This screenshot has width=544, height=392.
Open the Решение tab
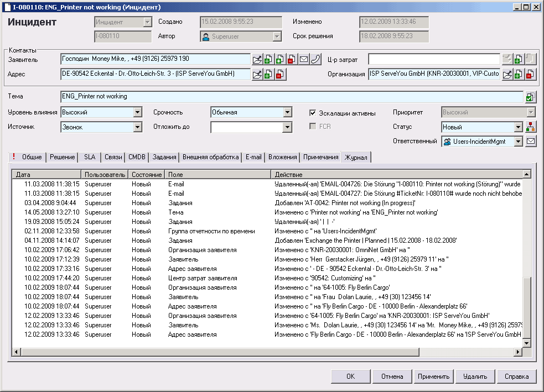pyautogui.click(x=63, y=157)
